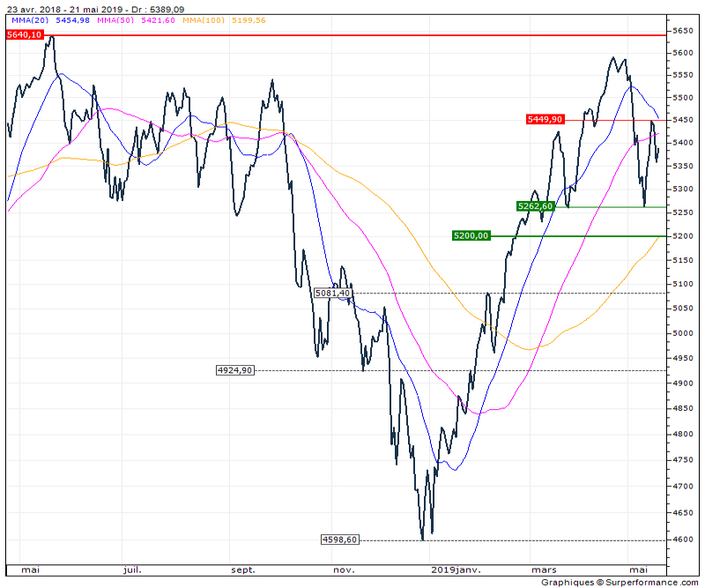
Task: Click the 4600 y-axis tick label
Action: click(x=682, y=539)
